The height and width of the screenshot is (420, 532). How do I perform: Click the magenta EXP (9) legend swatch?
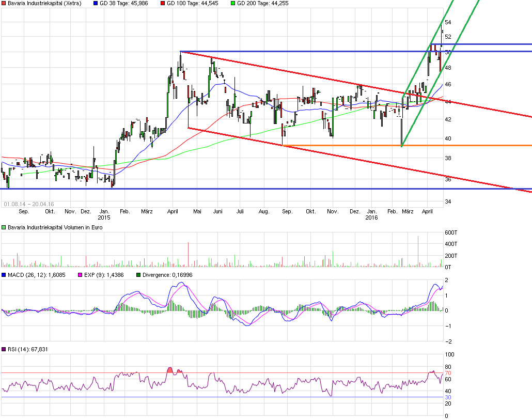click(80, 275)
